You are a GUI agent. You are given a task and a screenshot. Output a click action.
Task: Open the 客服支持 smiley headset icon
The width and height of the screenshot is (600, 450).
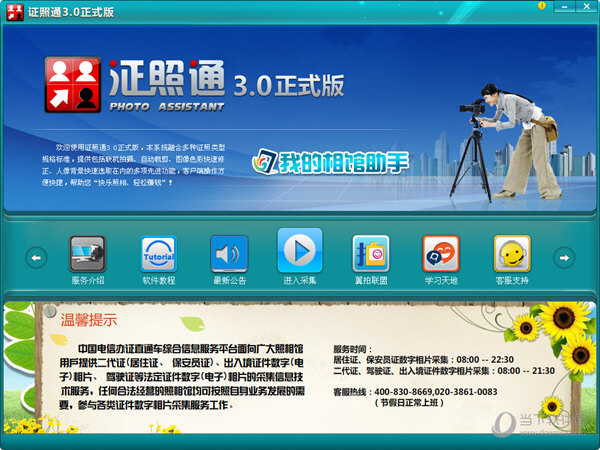tap(512, 254)
